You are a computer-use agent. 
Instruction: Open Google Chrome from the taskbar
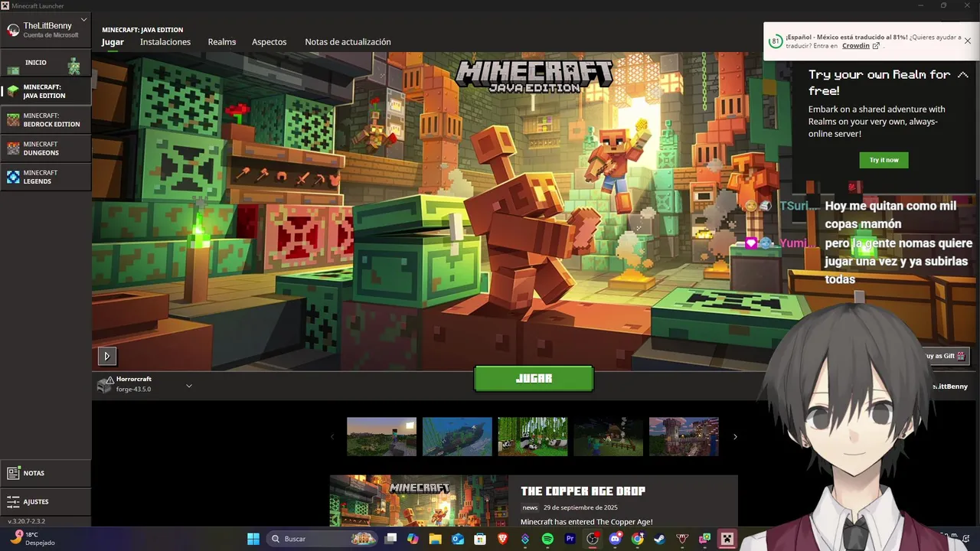[637, 539]
